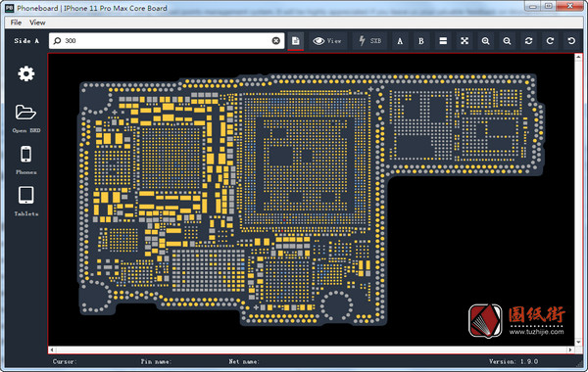Click the Cursor status label
The height and width of the screenshot is (372, 588).
(65, 361)
